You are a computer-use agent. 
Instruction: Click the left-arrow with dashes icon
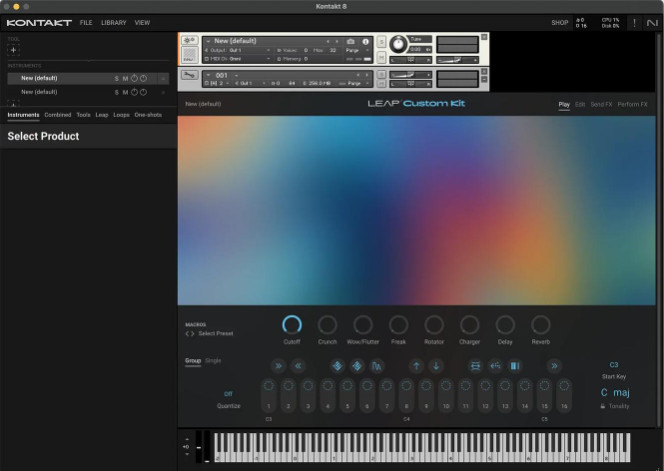click(495, 366)
